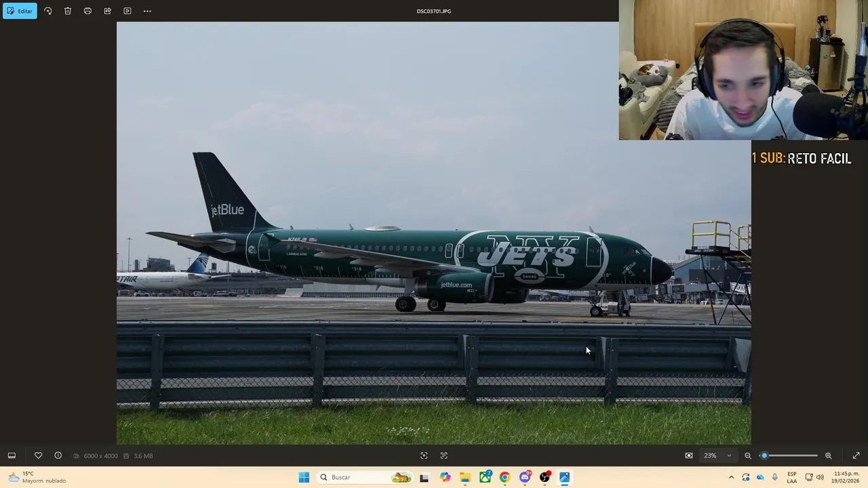The height and width of the screenshot is (488, 868).
Task: Click the sync icon in the system tray
Action: coord(746,477)
